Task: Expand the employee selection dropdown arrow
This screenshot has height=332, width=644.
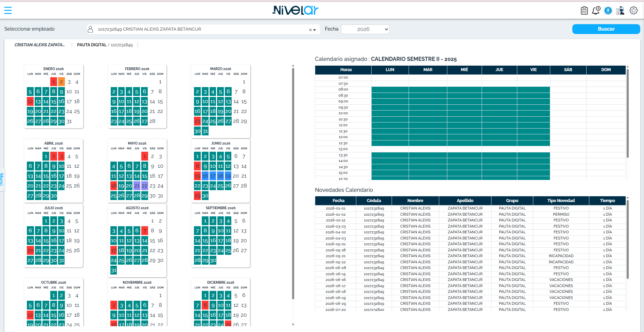Action: (315, 30)
